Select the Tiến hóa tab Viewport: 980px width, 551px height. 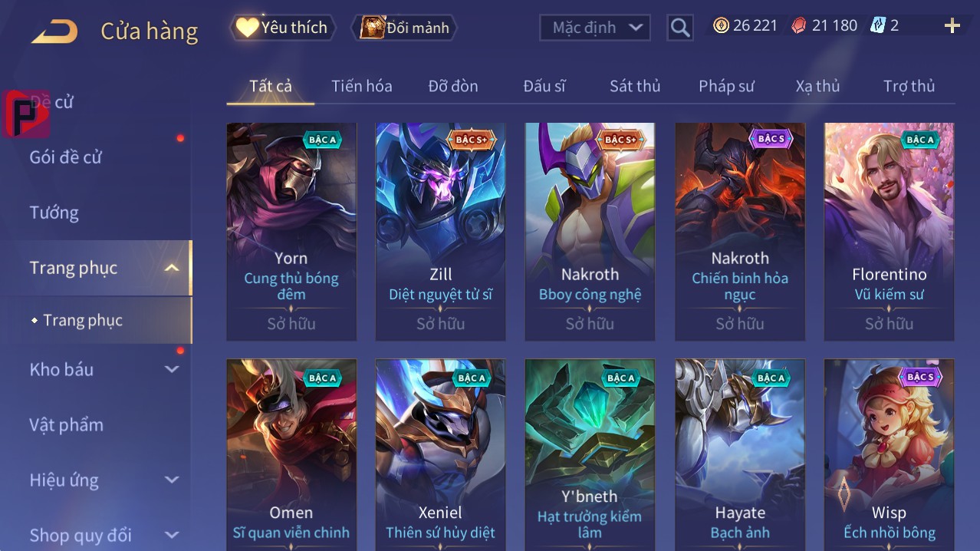[x=362, y=86]
